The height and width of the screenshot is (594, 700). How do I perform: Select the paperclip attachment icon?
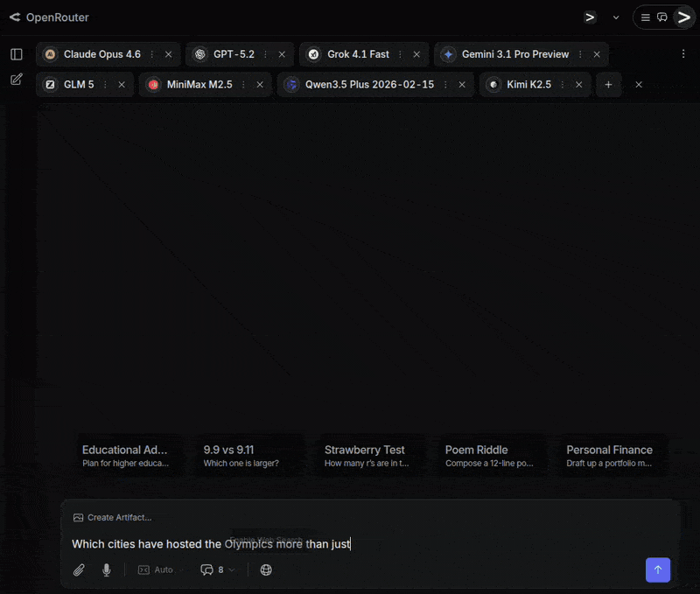click(79, 570)
